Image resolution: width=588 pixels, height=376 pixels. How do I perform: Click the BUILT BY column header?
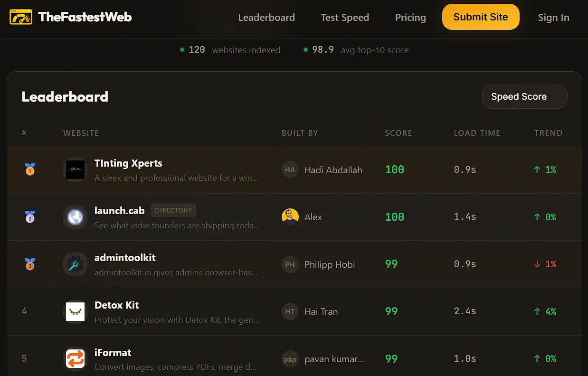[300, 133]
